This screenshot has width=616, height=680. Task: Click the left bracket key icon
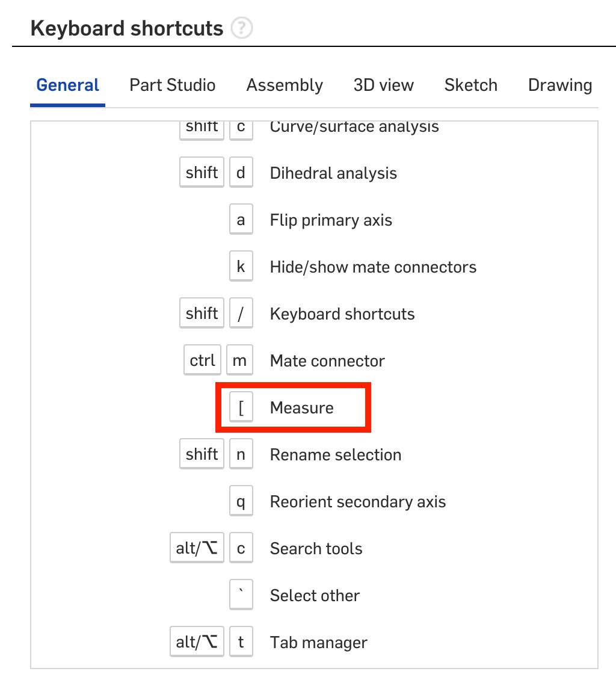(x=241, y=408)
